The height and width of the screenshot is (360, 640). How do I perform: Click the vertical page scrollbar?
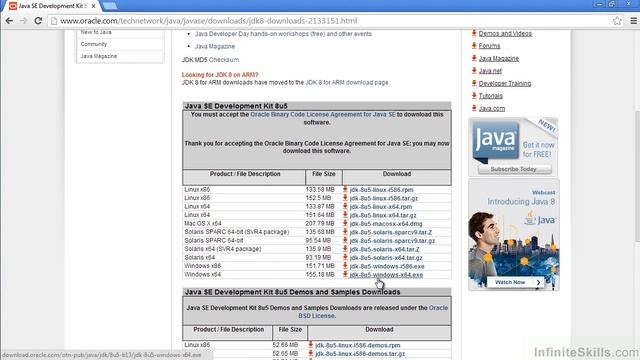click(636, 176)
